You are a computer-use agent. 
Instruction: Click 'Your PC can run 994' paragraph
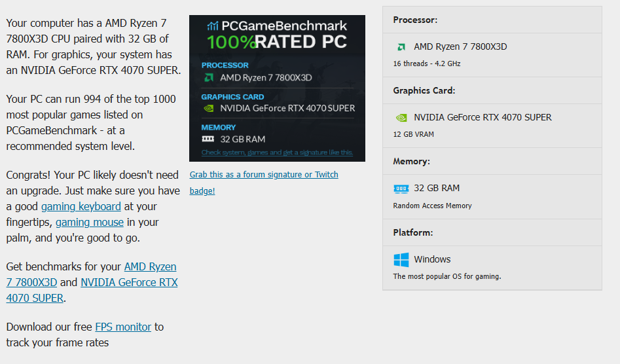coord(91,122)
